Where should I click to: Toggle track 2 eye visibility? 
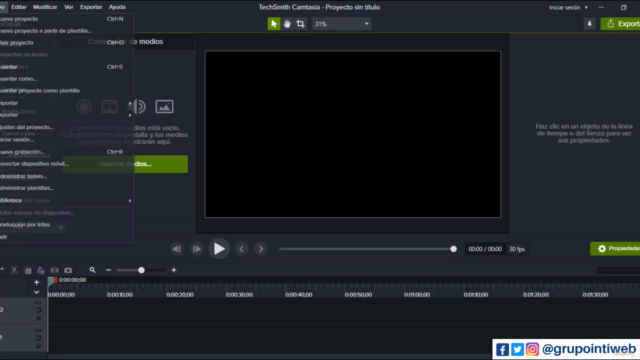tap(38, 303)
